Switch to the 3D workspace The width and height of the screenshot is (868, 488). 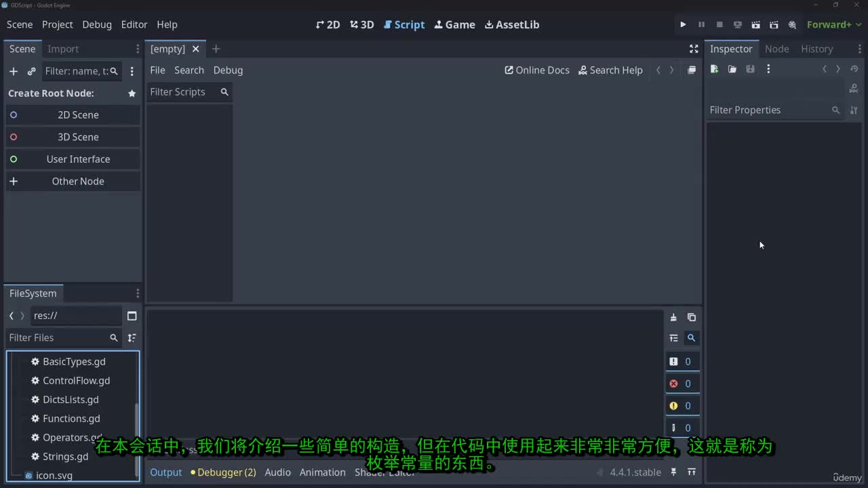click(x=362, y=24)
